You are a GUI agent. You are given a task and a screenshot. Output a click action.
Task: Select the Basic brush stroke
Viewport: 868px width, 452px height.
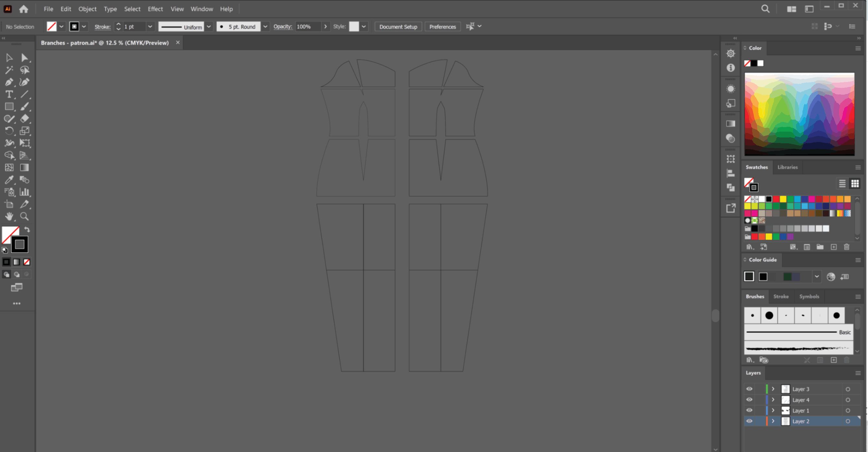(798, 332)
